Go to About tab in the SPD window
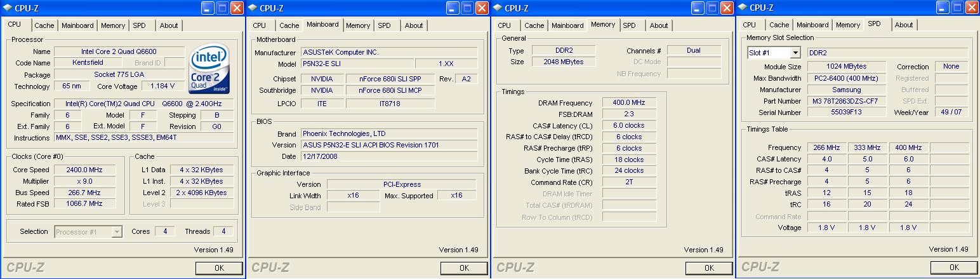 (904, 25)
